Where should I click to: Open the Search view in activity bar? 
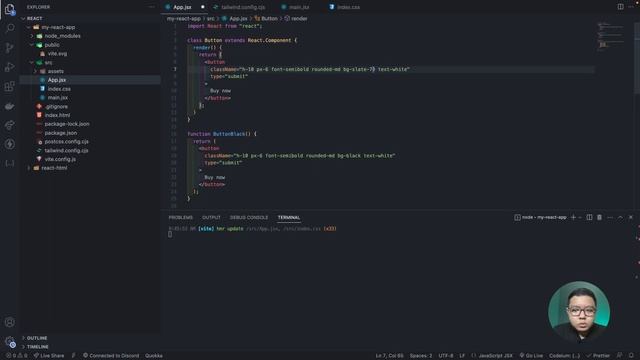point(9,28)
